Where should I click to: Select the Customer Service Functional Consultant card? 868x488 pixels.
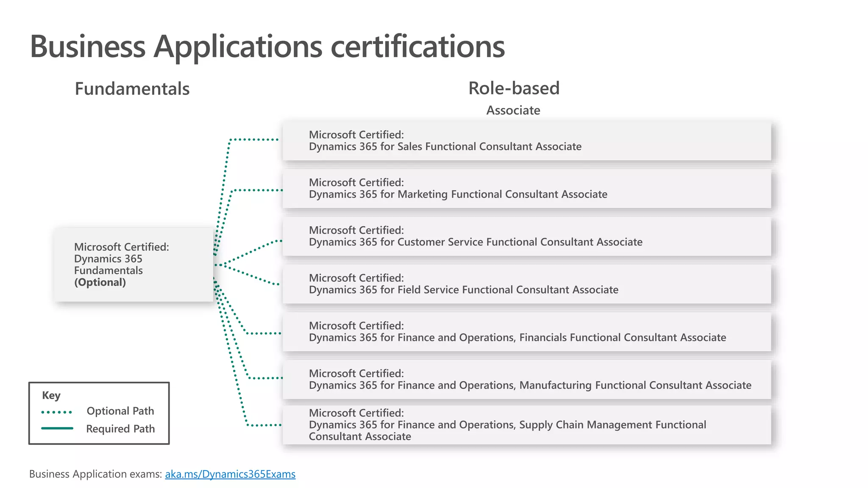(527, 236)
